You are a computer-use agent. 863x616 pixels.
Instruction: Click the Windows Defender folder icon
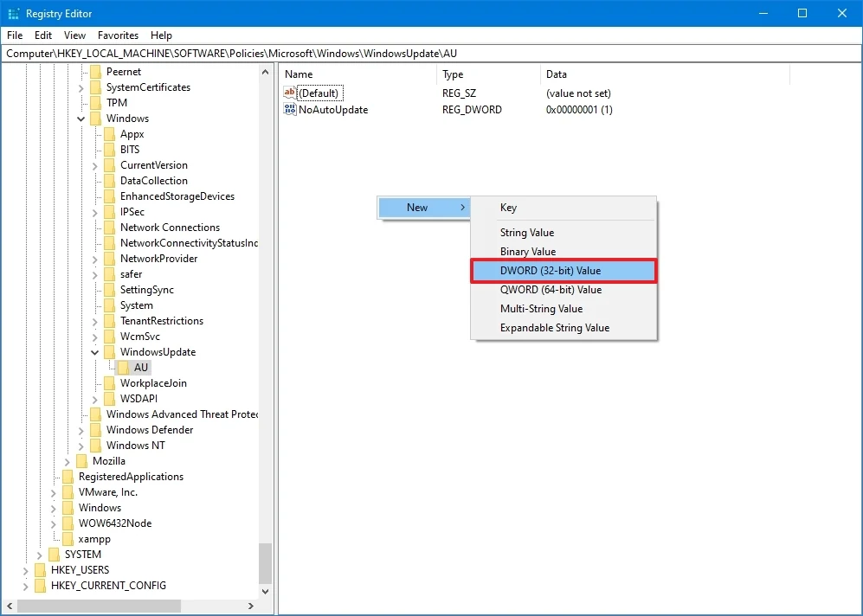(x=96, y=429)
